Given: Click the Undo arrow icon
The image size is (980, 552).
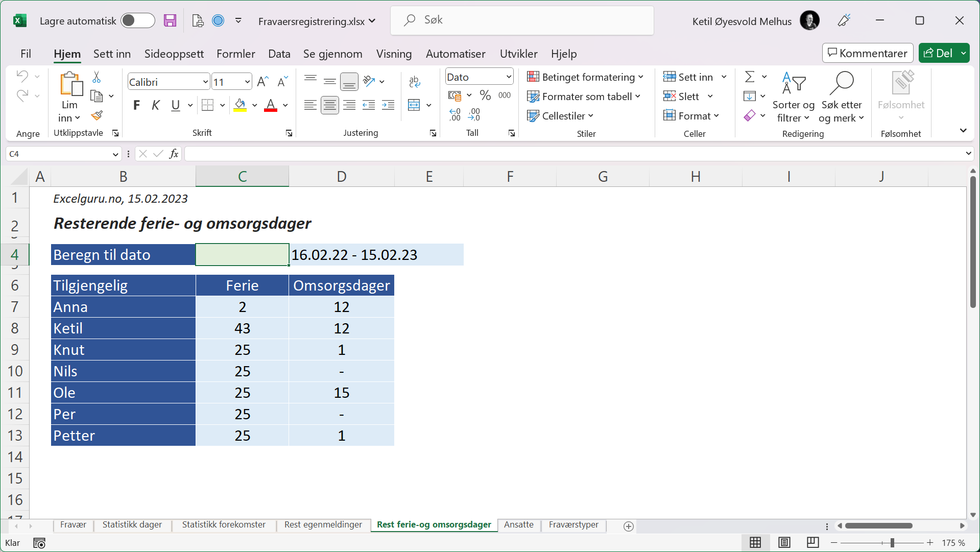Looking at the screenshot, I should (x=22, y=77).
